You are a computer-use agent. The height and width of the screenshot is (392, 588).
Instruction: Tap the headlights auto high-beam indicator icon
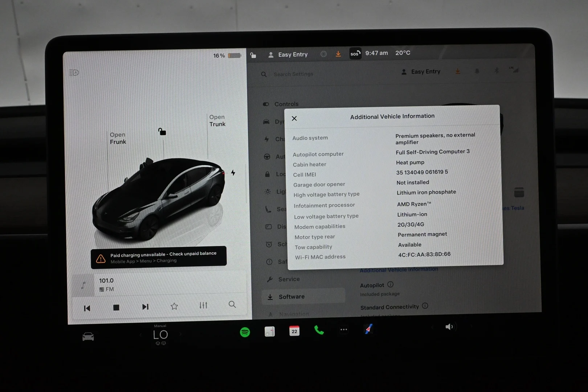pos(74,73)
